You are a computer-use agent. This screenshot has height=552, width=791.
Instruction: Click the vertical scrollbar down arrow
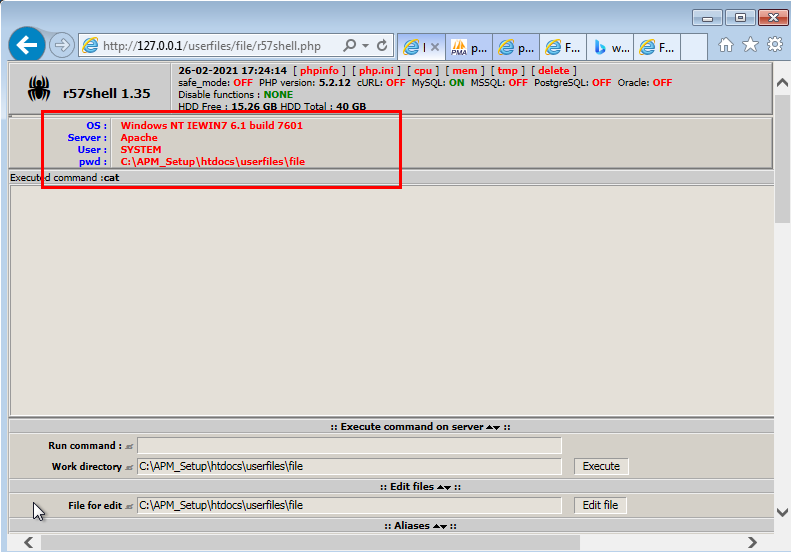[782, 513]
